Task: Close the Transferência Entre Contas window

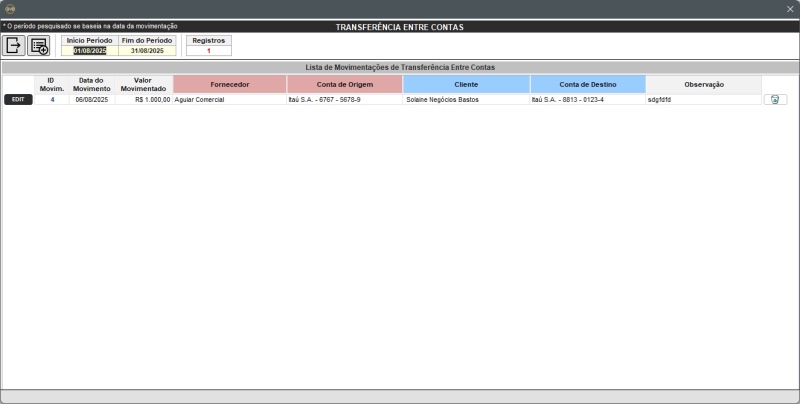Action: pyautogui.click(x=789, y=9)
